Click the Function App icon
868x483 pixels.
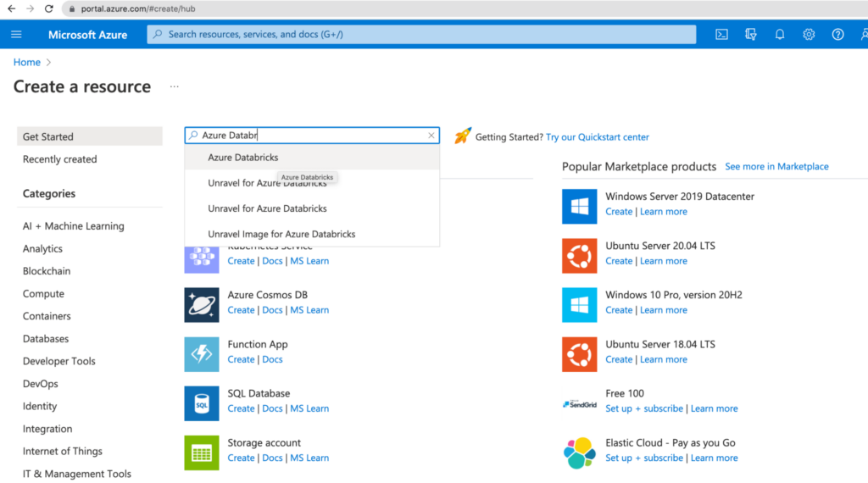coord(202,354)
